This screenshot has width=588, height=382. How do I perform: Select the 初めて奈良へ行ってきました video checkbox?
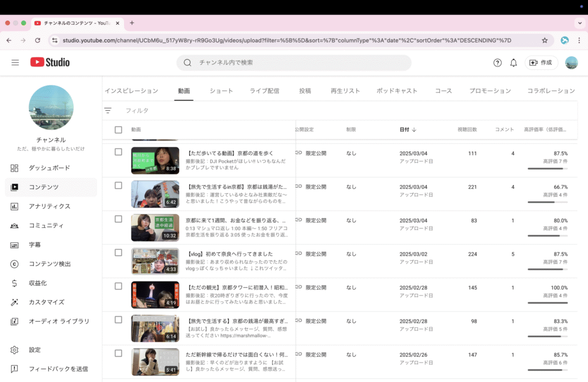coord(118,252)
